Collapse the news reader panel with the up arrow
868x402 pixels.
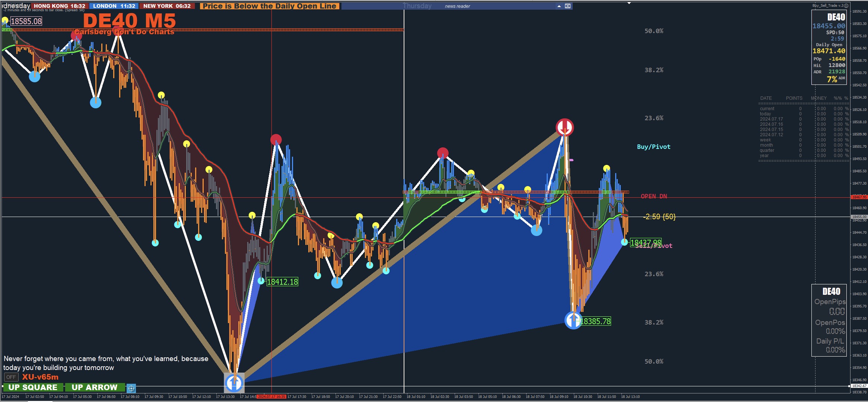point(559,6)
